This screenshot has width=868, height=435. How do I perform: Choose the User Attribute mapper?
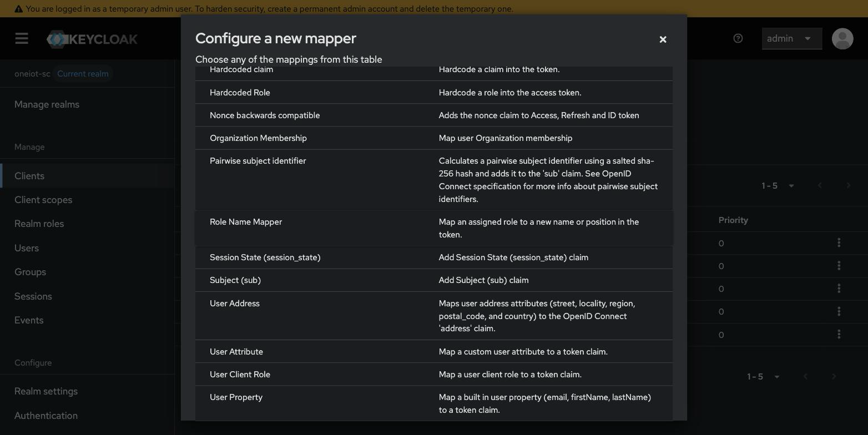[434, 351]
